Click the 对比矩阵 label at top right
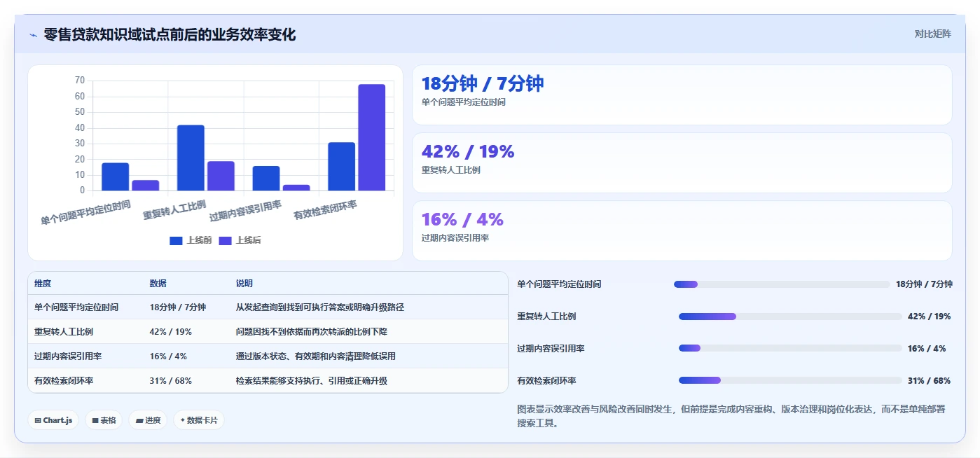 (932, 34)
